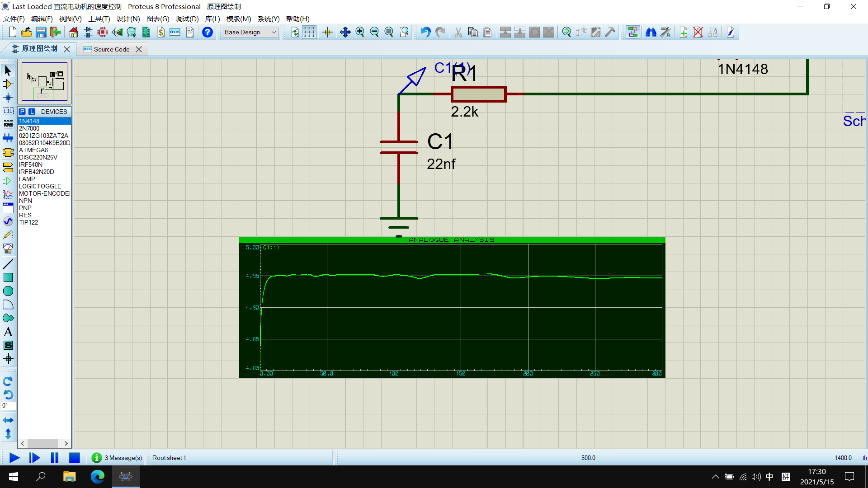Switch to the Source Code tab
Image resolution: width=868 pixels, height=488 pixels.
tap(112, 49)
